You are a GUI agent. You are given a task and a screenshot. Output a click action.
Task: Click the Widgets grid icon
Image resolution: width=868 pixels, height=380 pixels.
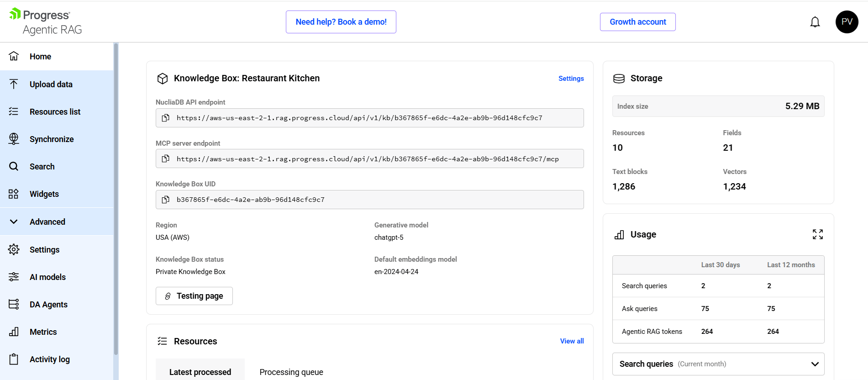pos(14,194)
